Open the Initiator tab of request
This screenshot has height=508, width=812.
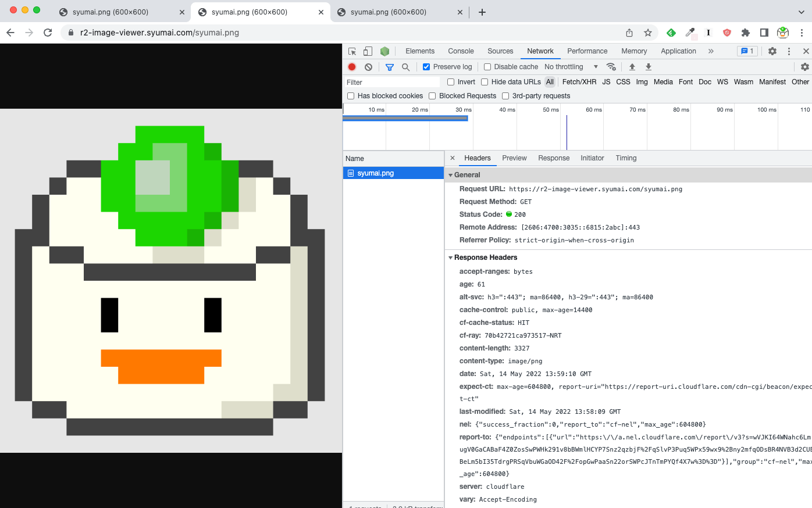click(592, 158)
